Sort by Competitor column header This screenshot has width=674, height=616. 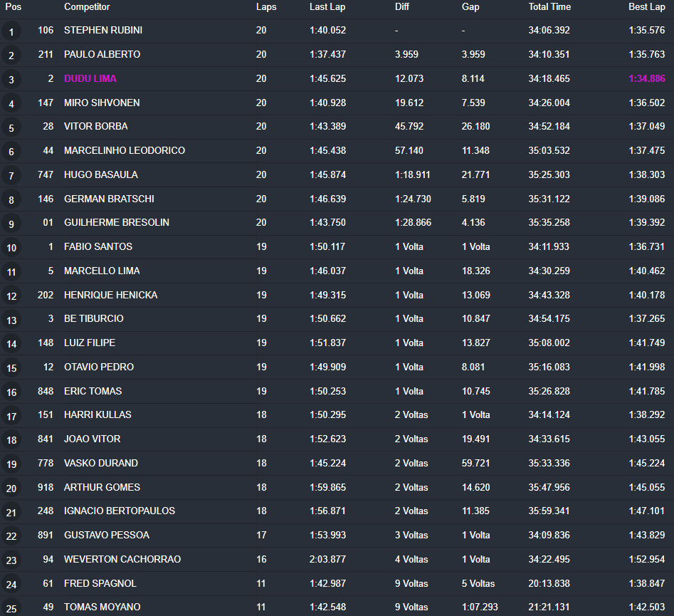[x=87, y=7]
